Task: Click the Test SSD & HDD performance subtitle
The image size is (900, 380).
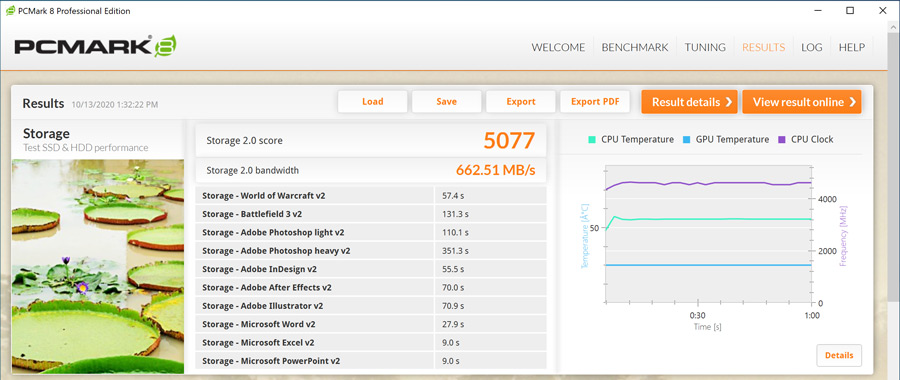Action: [x=86, y=148]
